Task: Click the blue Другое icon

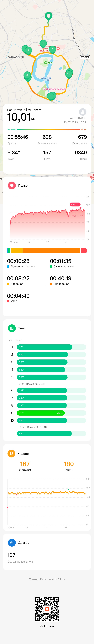Action: point(12,543)
